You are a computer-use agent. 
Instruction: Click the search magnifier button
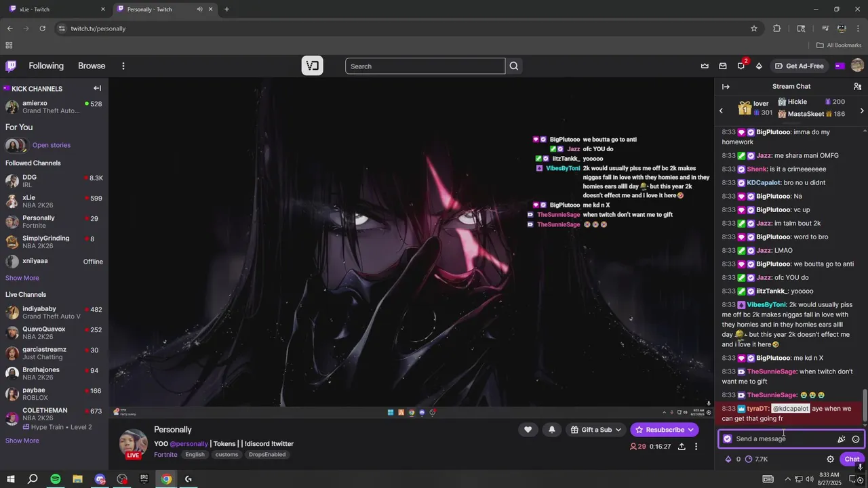[x=514, y=66]
